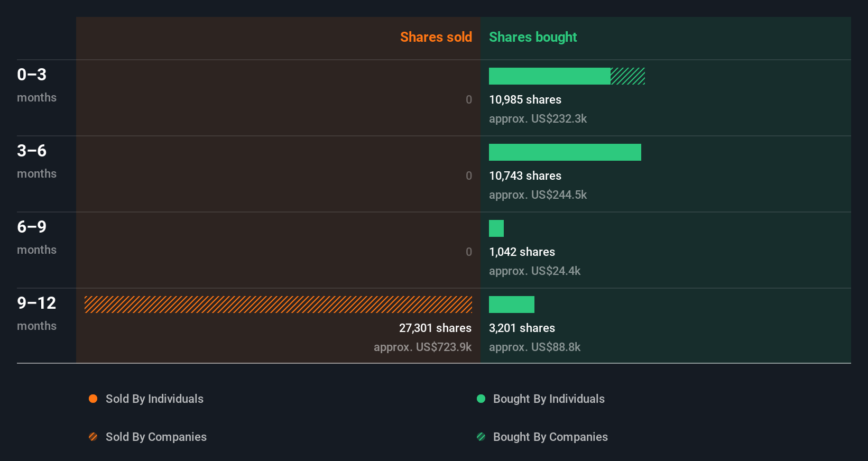868x461 pixels.
Task: Click the green 9–12 months bought bar
Action: coord(512,305)
